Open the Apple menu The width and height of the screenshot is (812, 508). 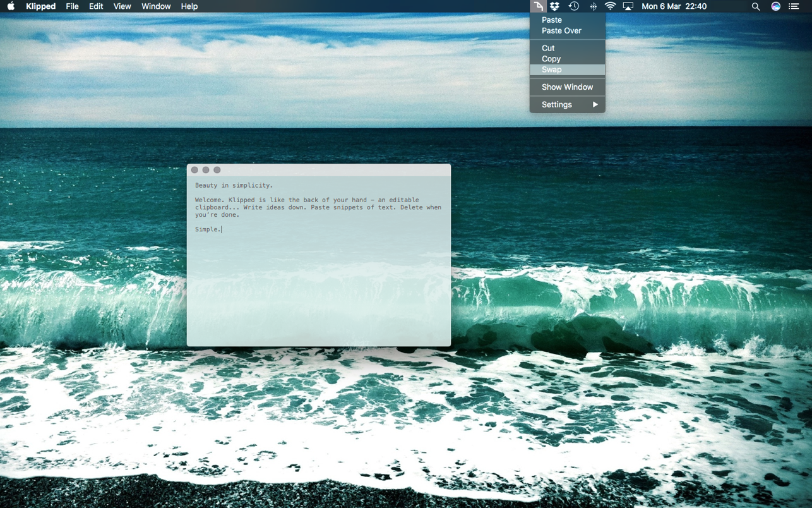11,6
